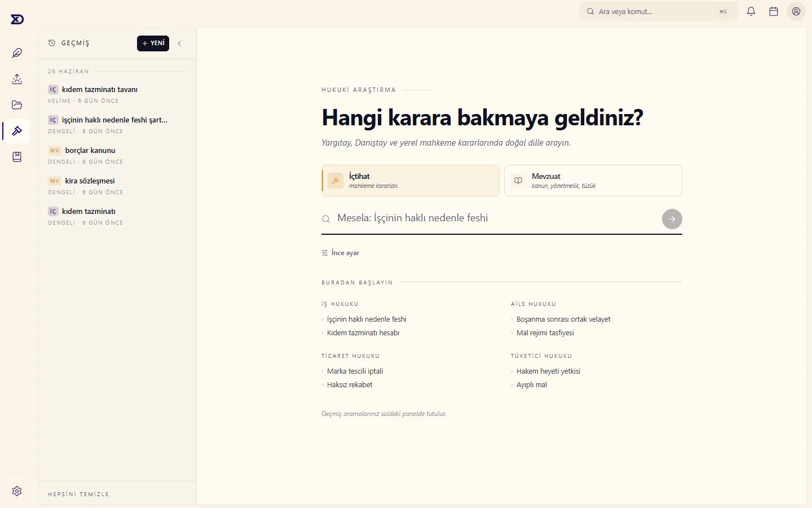Open the folder icon in left sidebar

click(17, 105)
